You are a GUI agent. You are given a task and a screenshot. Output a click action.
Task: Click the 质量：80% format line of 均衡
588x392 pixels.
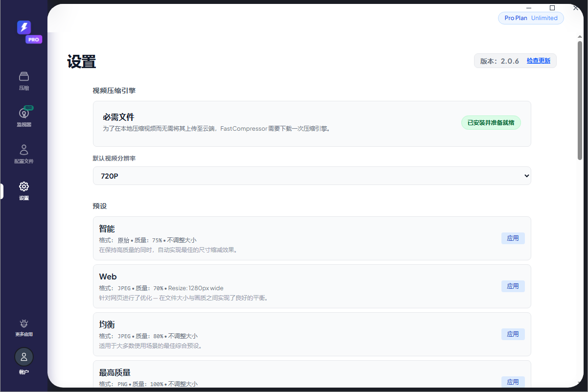coord(148,336)
